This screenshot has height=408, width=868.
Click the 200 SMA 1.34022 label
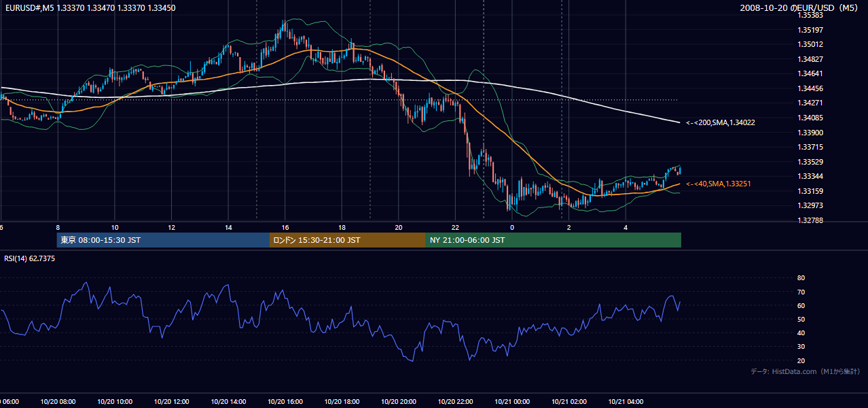coord(720,123)
